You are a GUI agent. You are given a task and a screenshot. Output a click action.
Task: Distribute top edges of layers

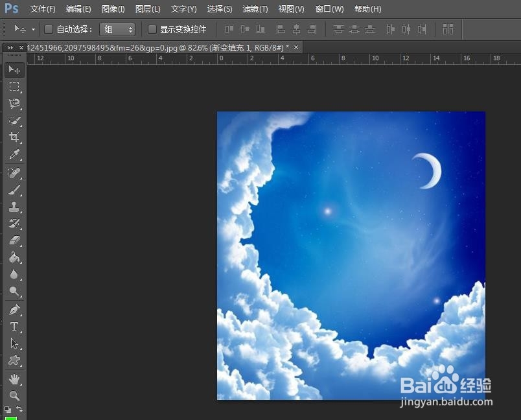[338, 29]
